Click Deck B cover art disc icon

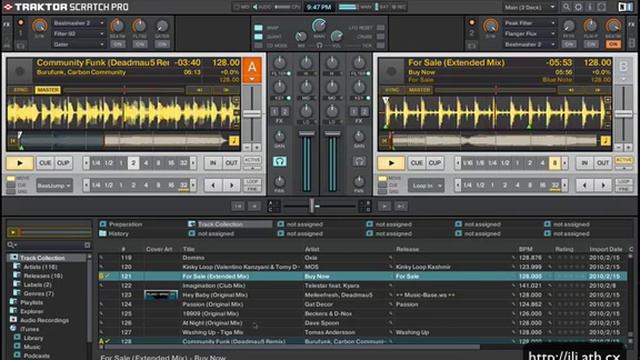point(391,71)
